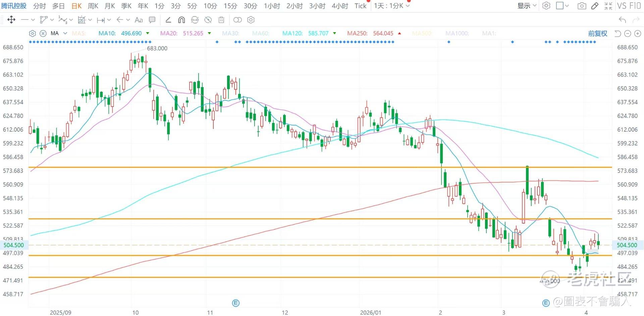This screenshot has height=316, width=644.
Task: Open the 腾讯控股 stock name link
Action: coord(14,6)
